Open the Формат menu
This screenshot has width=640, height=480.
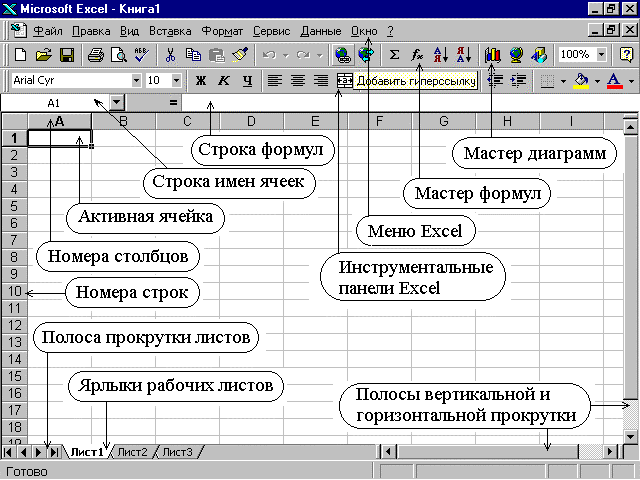pyautogui.click(x=222, y=31)
